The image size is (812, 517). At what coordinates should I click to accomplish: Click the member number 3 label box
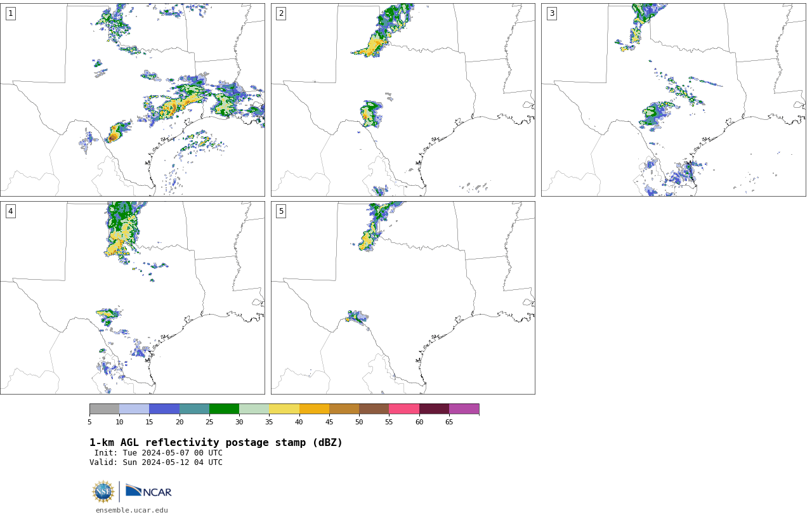coord(551,13)
